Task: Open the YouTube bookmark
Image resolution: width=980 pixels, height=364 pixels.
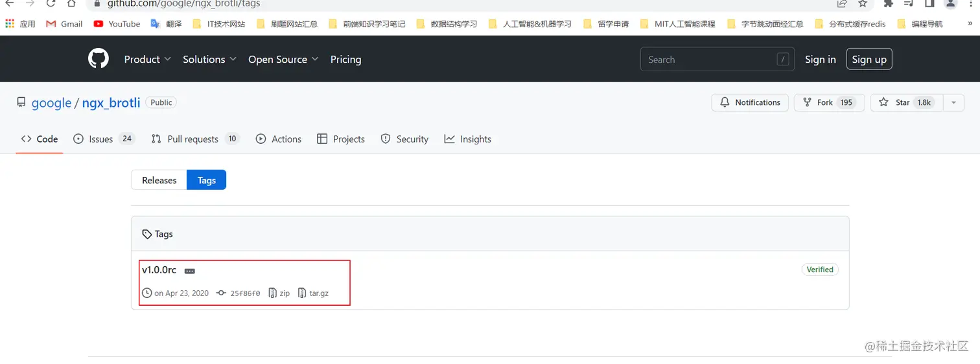Action: pyautogui.click(x=117, y=24)
